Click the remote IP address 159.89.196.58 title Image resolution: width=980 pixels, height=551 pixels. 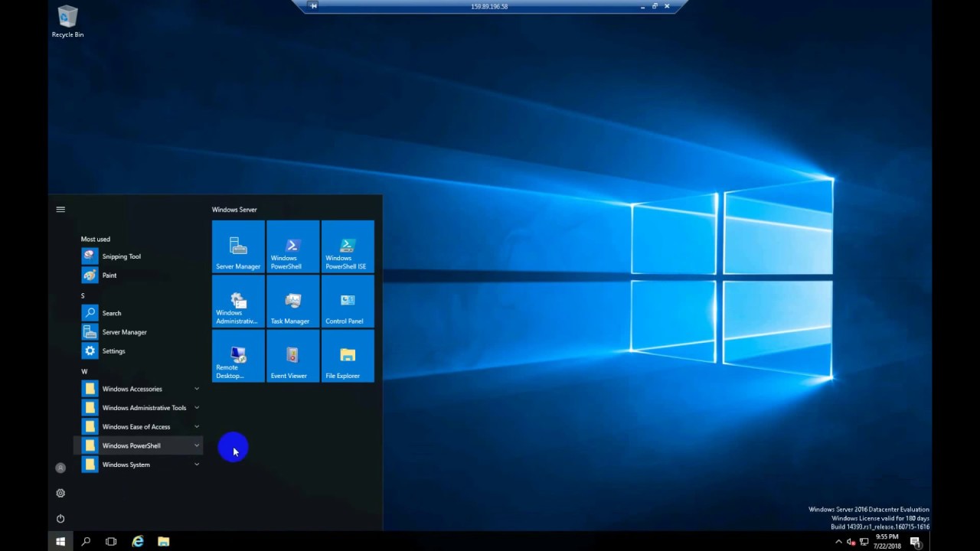pyautogui.click(x=489, y=6)
